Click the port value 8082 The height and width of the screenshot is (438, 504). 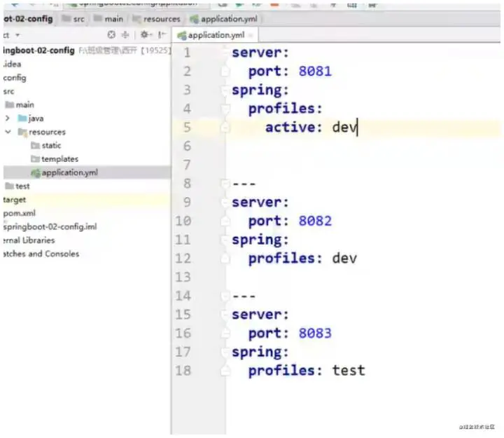[x=315, y=221]
